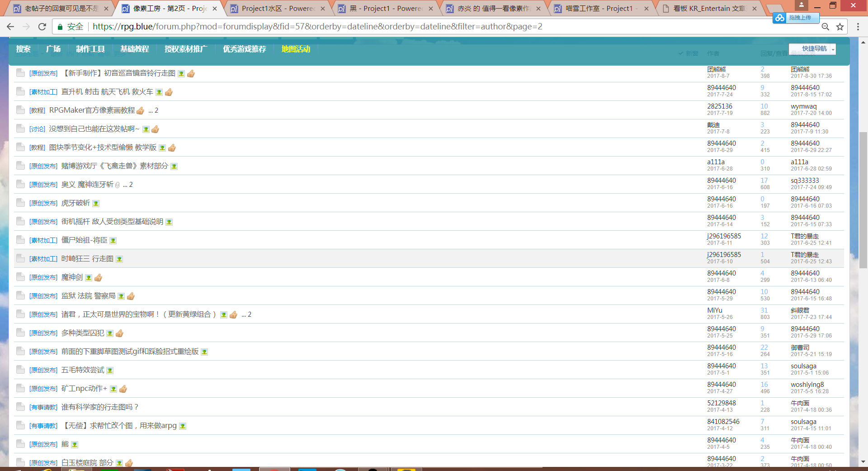Reload the page with refresh icon

42,27
